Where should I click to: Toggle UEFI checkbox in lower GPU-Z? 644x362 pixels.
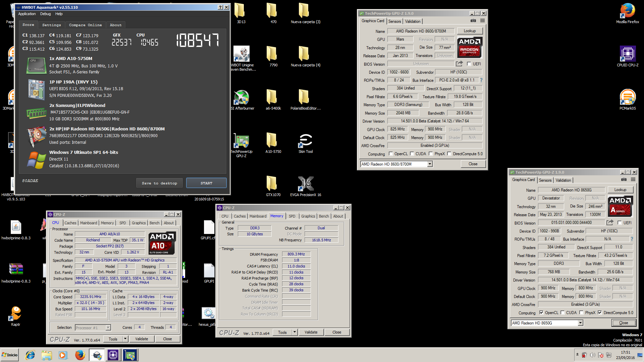tap(620, 223)
